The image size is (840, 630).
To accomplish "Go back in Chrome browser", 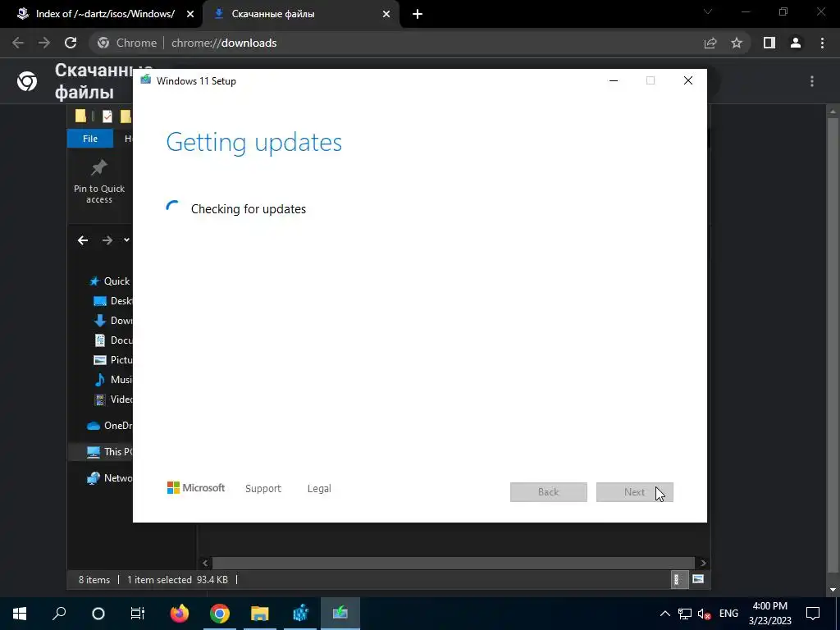I will pos(18,43).
